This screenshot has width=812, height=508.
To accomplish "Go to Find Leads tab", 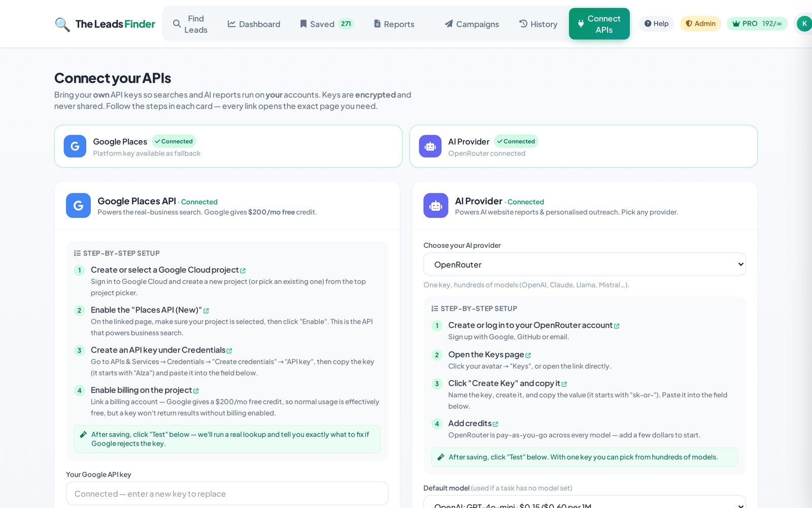I will pyautogui.click(x=190, y=24).
